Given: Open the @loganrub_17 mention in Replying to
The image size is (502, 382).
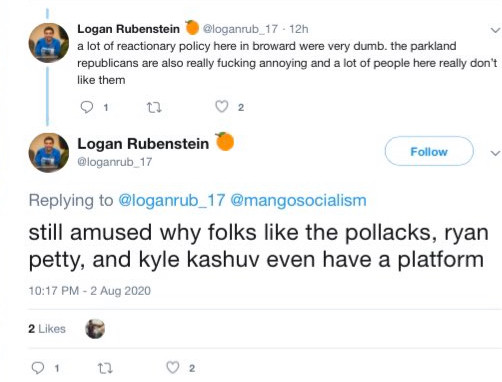Looking at the screenshot, I should click(172, 200).
